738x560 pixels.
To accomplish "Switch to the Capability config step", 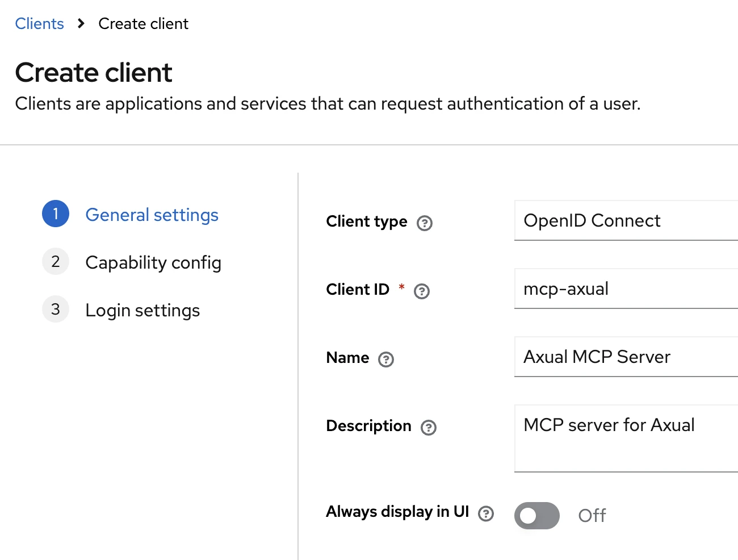I will [153, 262].
